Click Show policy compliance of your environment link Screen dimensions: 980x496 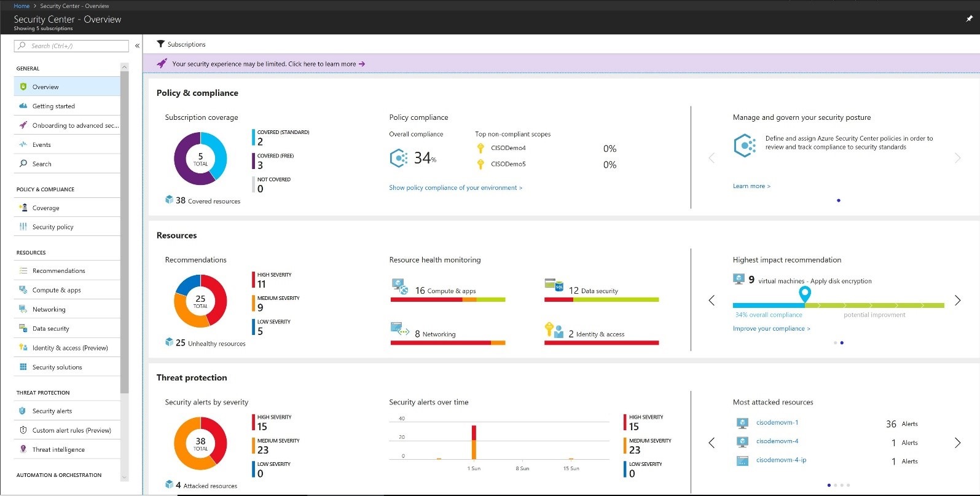click(455, 188)
